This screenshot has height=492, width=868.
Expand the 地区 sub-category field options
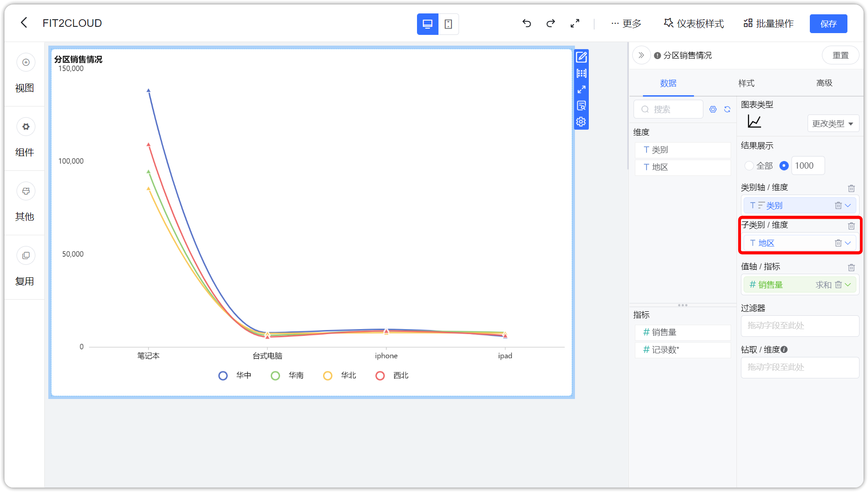848,243
